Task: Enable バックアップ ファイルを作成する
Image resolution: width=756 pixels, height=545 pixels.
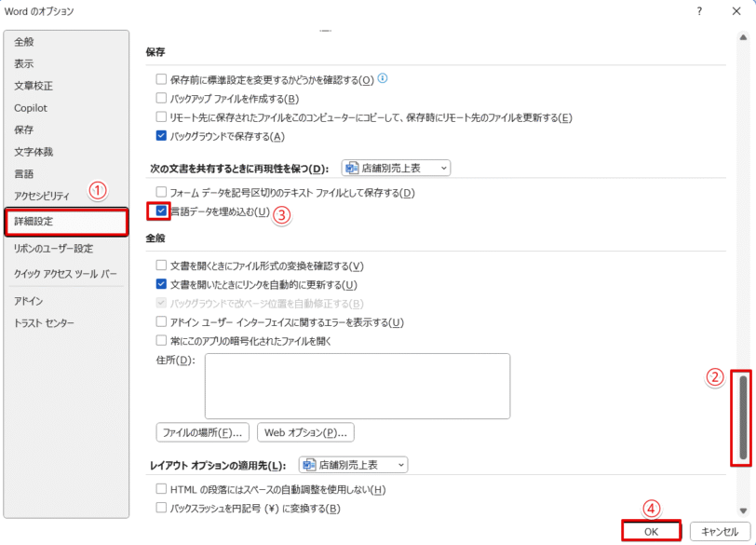Action: [x=159, y=99]
